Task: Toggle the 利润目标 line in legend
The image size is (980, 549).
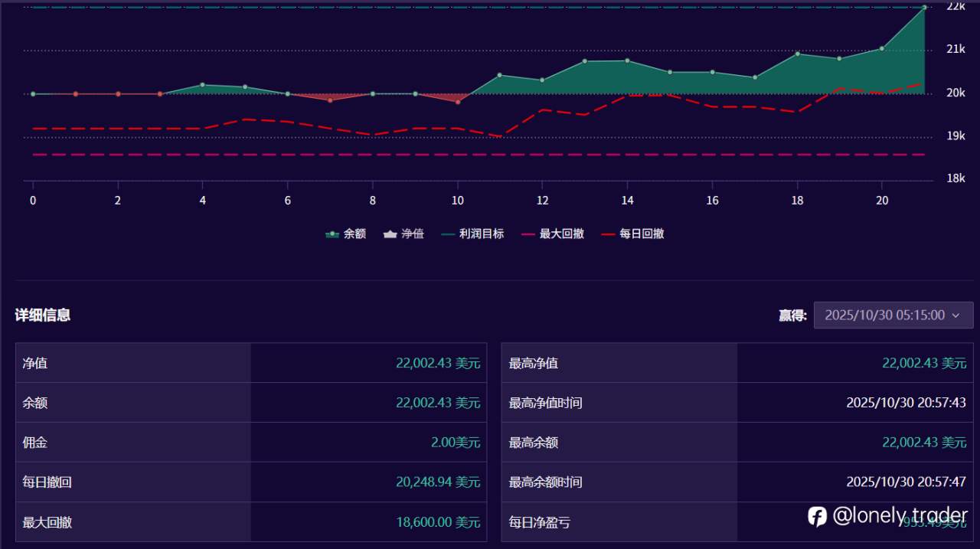Action: click(472, 234)
